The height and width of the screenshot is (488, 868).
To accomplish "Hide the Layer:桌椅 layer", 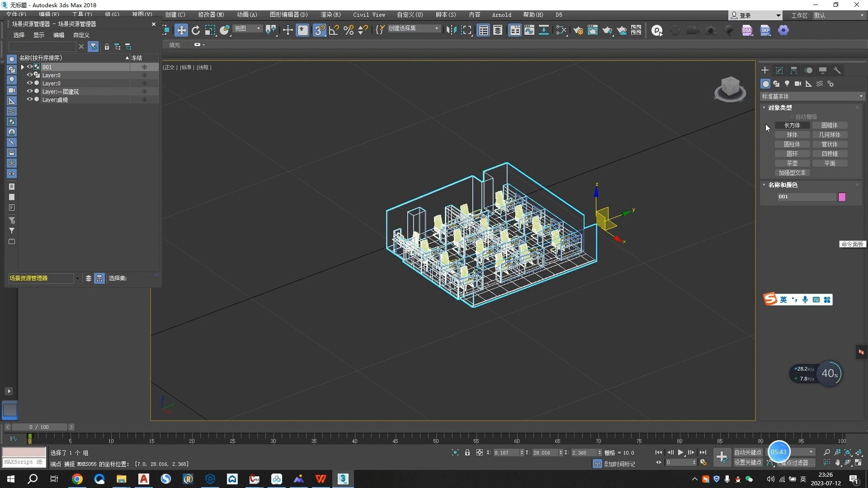I will [x=29, y=100].
